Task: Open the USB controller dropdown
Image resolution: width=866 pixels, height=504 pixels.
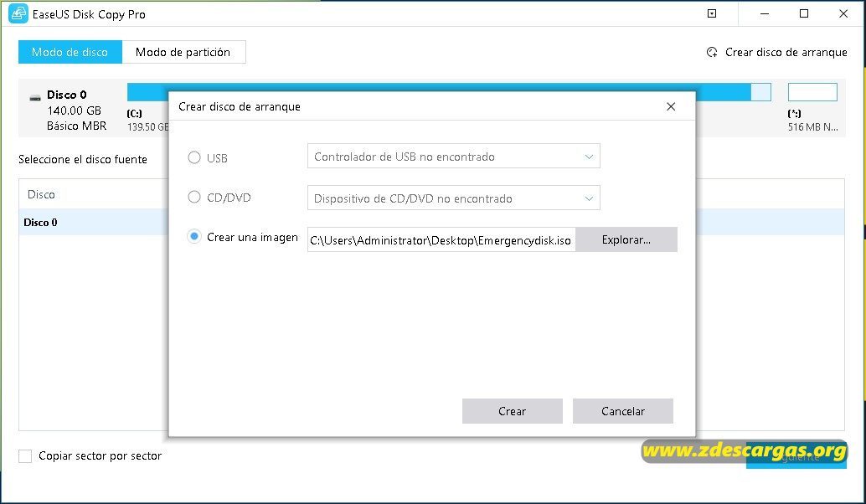Action: click(453, 157)
